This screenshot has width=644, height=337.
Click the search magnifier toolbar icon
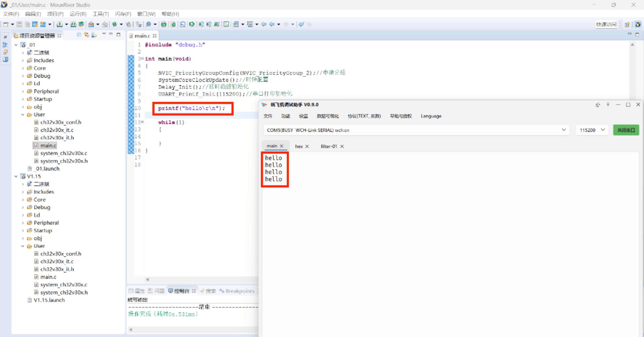pyautogui.click(x=148, y=24)
